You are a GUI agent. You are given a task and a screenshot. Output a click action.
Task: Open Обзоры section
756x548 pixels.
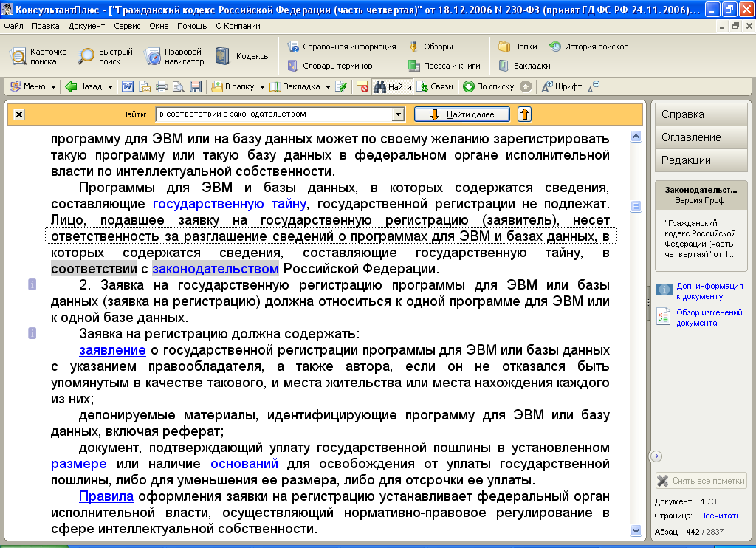coord(430,47)
